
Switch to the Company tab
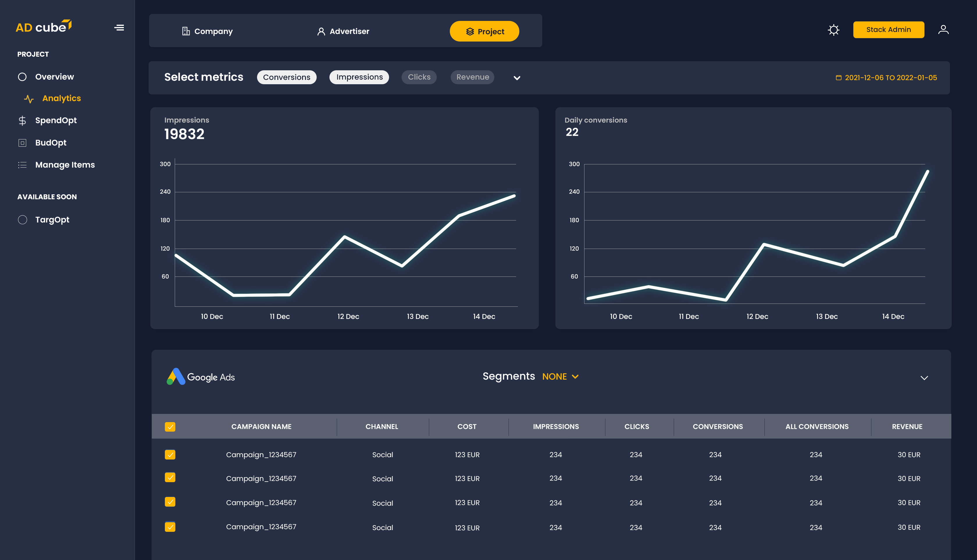point(207,32)
